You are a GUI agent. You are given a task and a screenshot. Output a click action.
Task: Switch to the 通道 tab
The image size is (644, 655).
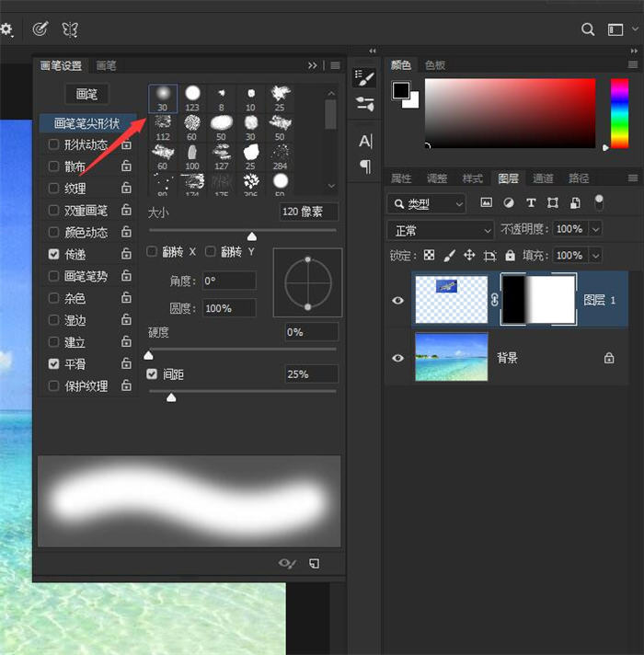[543, 178]
